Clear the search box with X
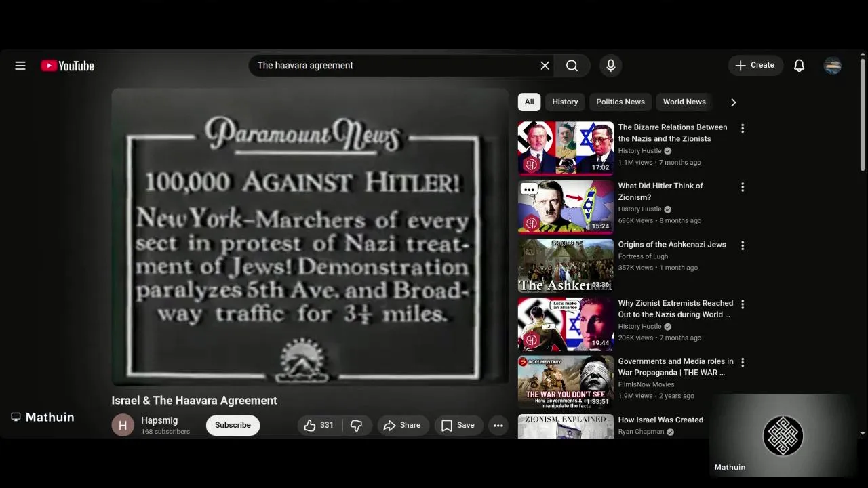 [545, 66]
